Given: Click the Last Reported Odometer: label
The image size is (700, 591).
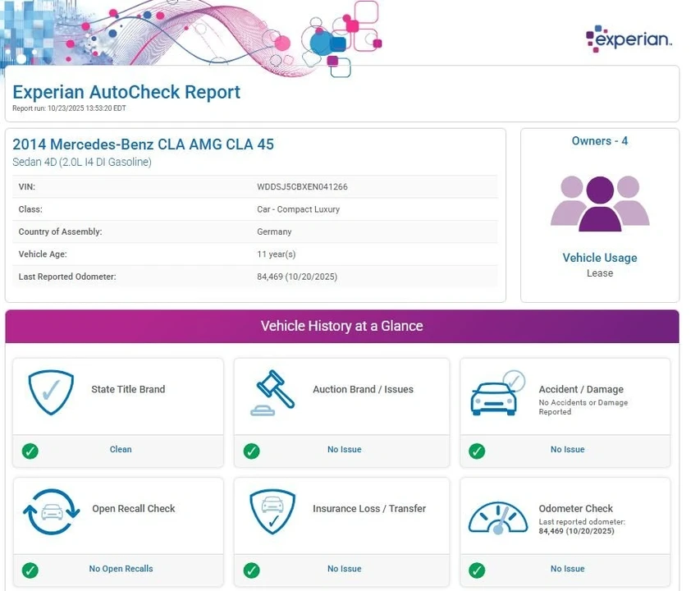Looking at the screenshot, I should point(67,277).
